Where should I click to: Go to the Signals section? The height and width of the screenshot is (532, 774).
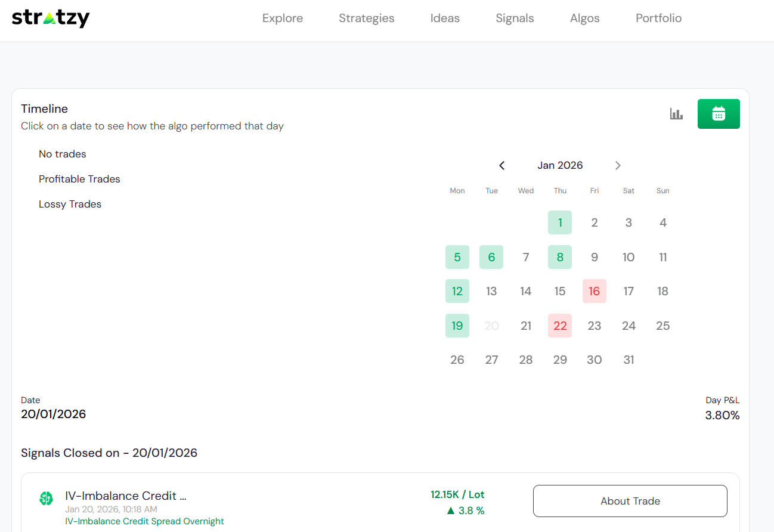(x=515, y=18)
